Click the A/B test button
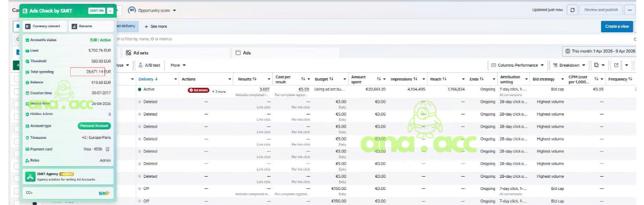The height and width of the screenshot is (205, 644). (150, 65)
